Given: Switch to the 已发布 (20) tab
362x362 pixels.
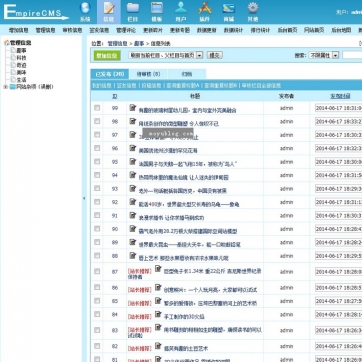Looking at the screenshot, I should [109, 74].
